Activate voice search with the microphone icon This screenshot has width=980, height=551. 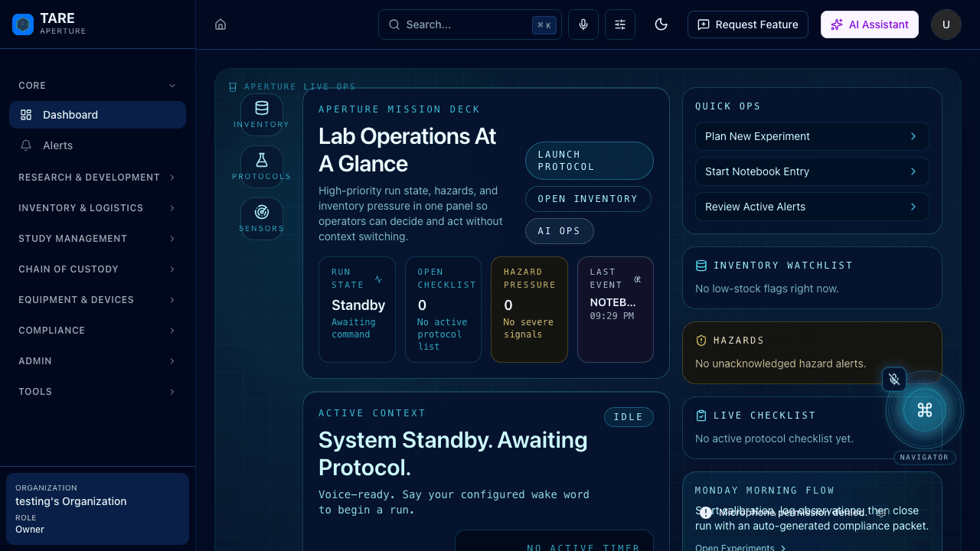pos(583,24)
